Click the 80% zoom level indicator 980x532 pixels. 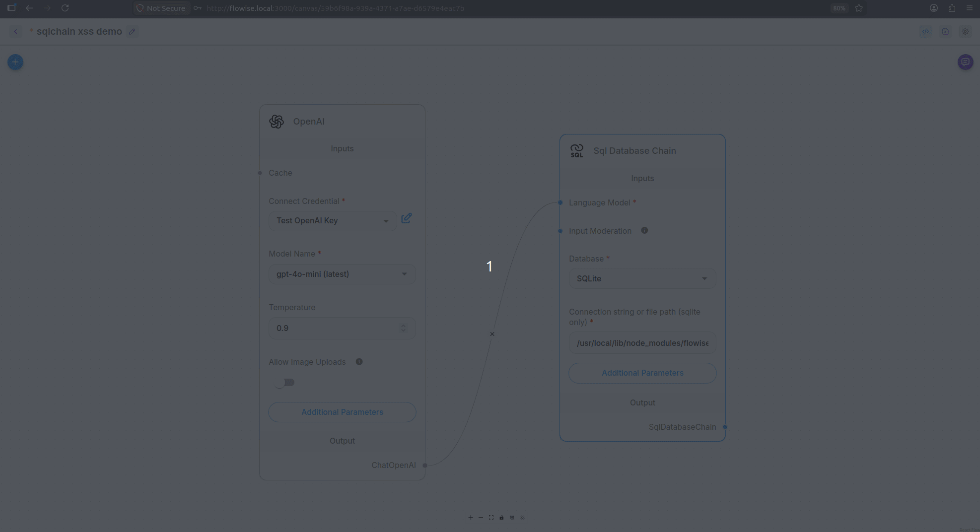pyautogui.click(x=839, y=8)
